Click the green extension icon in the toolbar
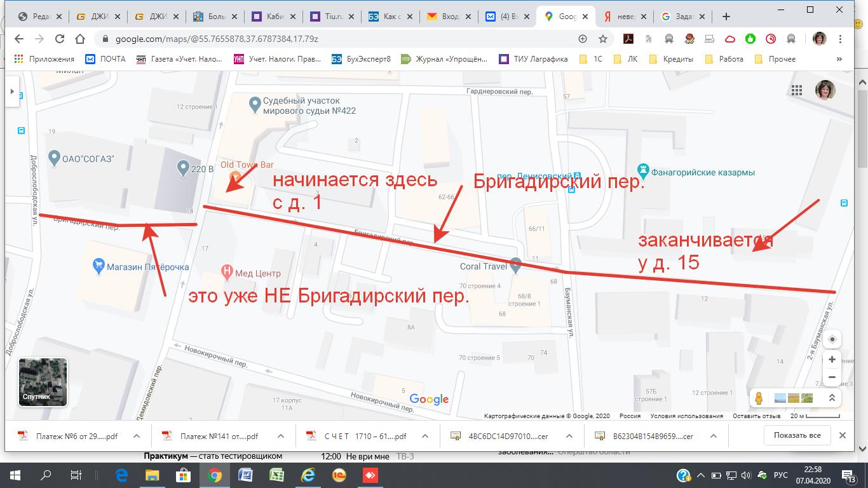Image resolution: width=868 pixels, height=488 pixels. click(x=750, y=39)
